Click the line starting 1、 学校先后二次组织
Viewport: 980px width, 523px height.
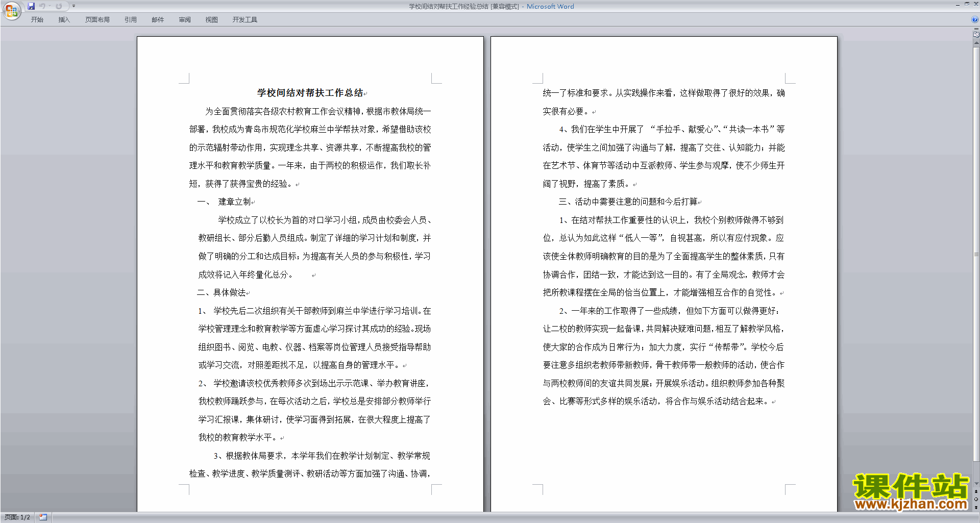(x=314, y=311)
